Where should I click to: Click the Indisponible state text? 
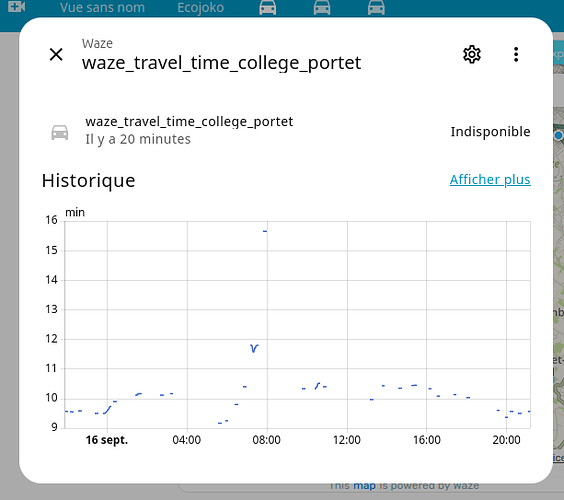tap(490, 132)
